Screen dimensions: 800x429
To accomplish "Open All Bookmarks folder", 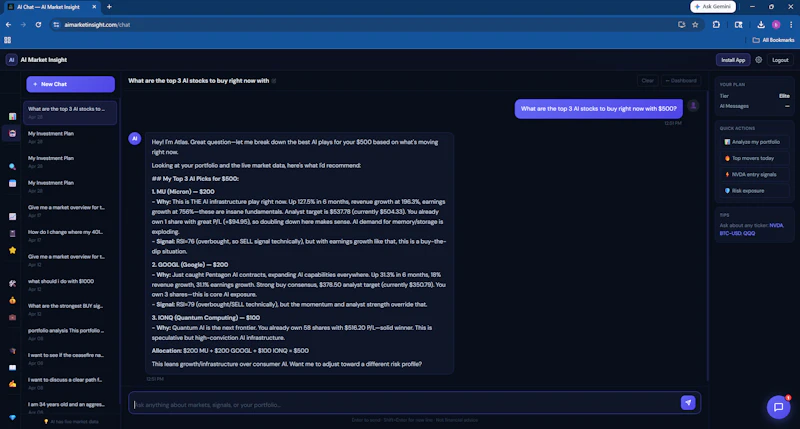I will [773, 40].
